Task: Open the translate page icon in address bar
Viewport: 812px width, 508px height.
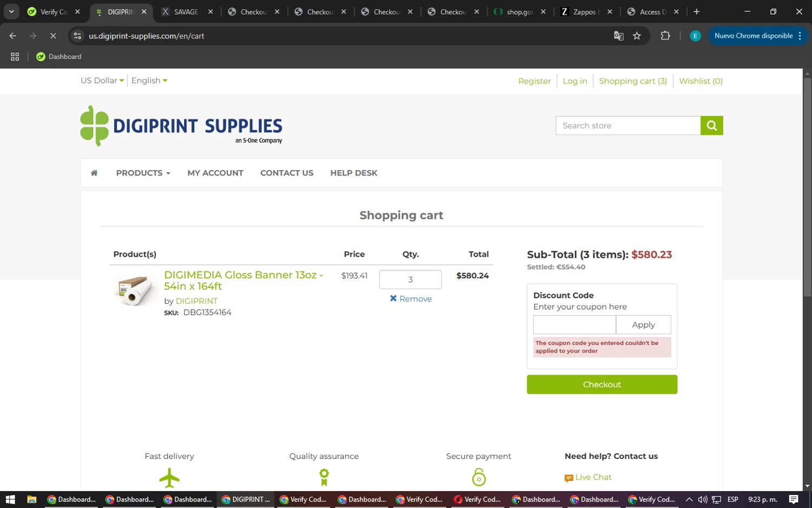Action: [x=618, y=36]
